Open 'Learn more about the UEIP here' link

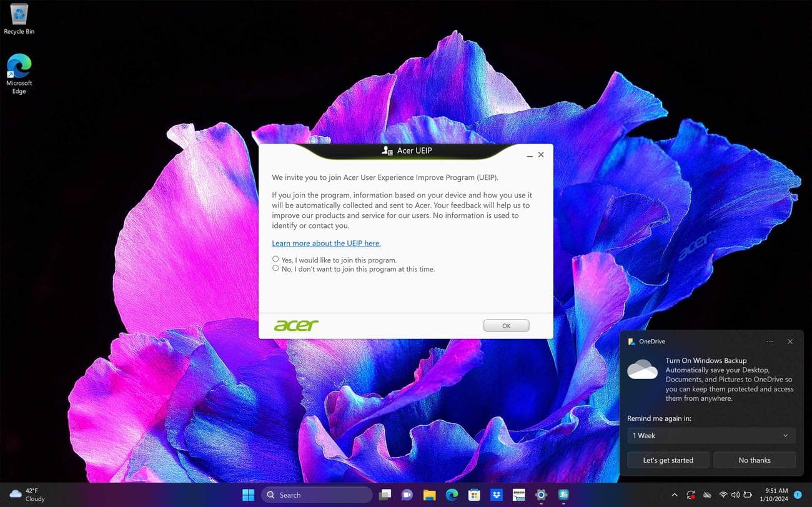pyautogui.click(x=326, y=243)
